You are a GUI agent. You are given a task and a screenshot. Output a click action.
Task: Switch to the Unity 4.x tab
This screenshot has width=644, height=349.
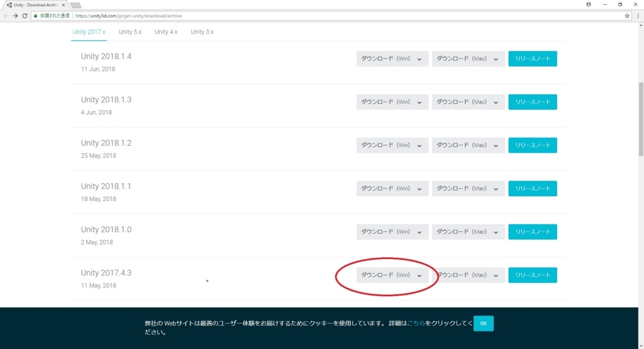pyautogui.click(x=166, y=31)
